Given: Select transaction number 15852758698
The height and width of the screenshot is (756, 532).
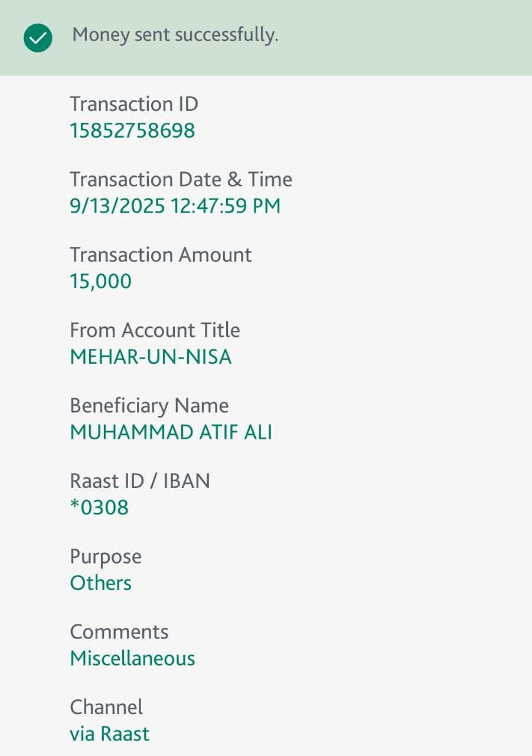Looking at the screenshot, I should pyautogui.click(x=132, y=131).
